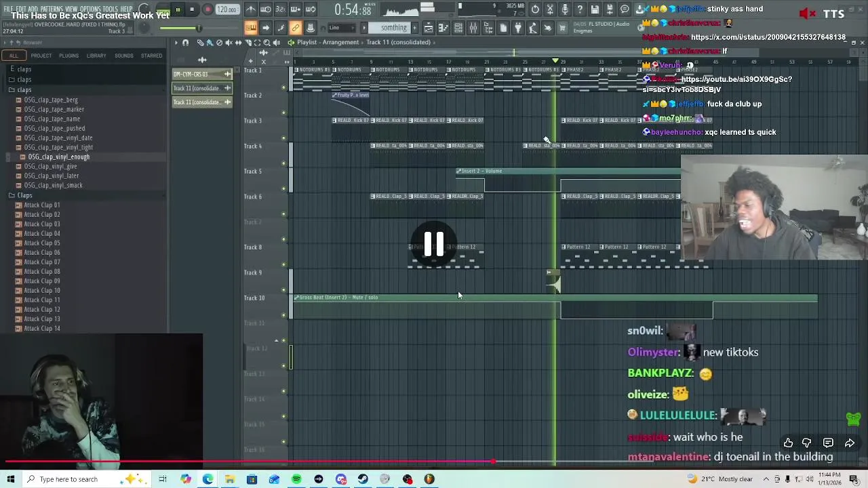
Task: Toggle the orange multilink chain icon
Action: pos(296,28)
